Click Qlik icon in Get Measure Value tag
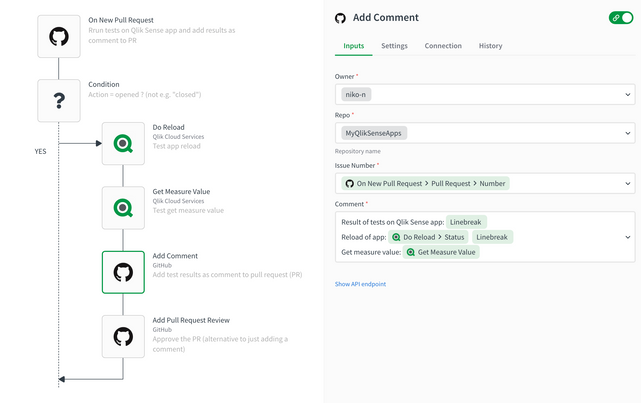Viewport: 641px width, 403px height. pyautogui.click(x=410, y=252)
